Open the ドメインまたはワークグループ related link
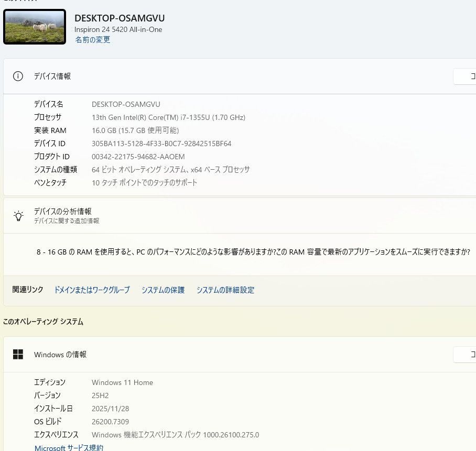This screenshot has height=451, width=476. [92, 290]
